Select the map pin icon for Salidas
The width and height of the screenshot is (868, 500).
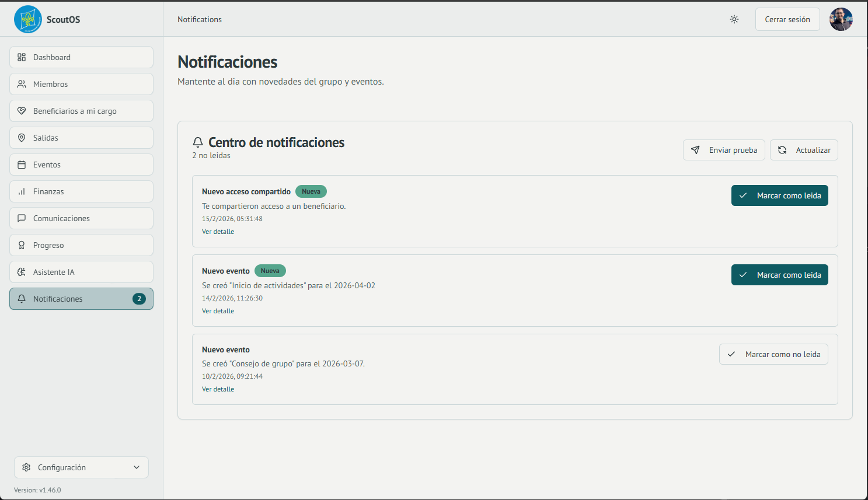pos(22,138)
